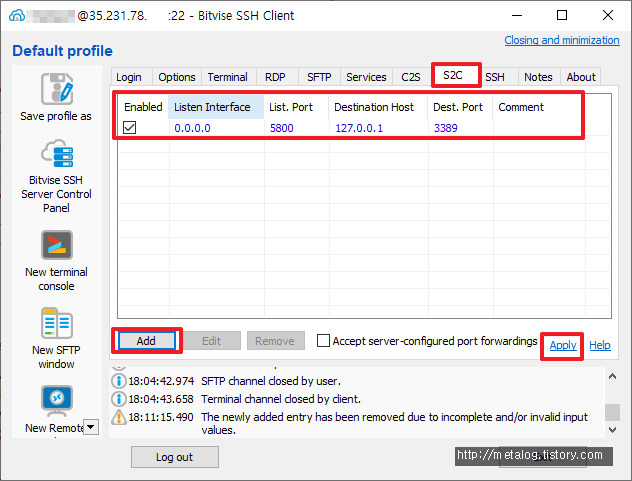Viewport: 632px width, 481px height.
Task: Click the Enabled column header
Action: (x=143, y=107)
